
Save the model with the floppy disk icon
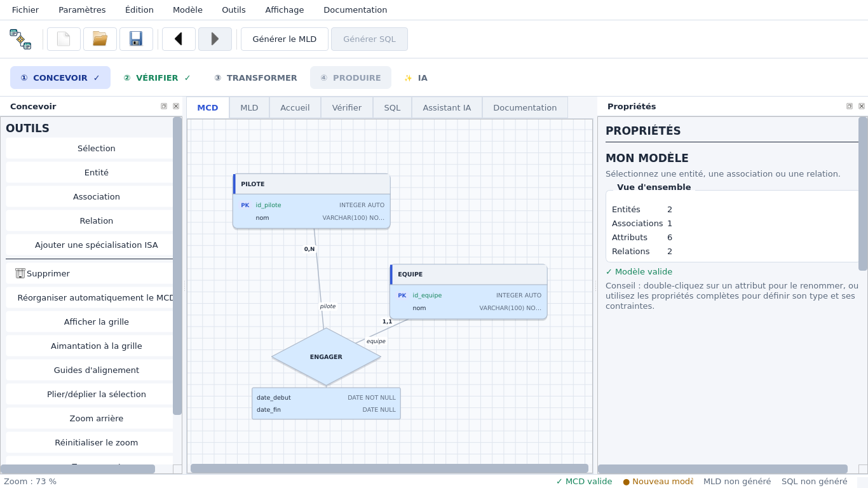click(x=136, y=39)
